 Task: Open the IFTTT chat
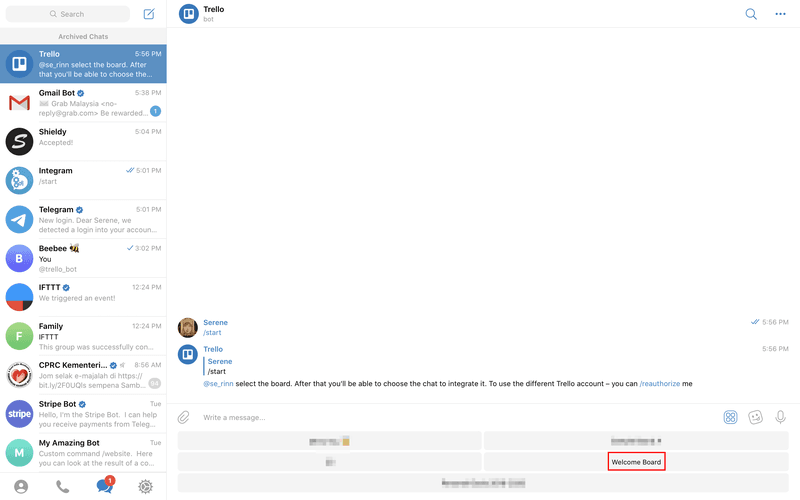point(83,297)
